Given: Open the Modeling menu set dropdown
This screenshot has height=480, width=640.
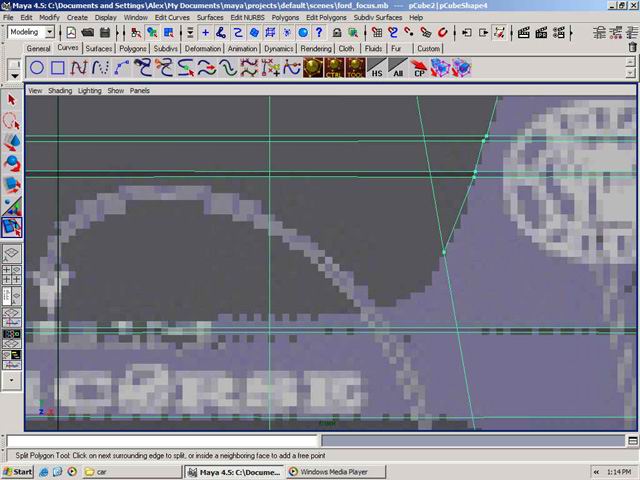Looking at the screenshot, I should 30,32.
